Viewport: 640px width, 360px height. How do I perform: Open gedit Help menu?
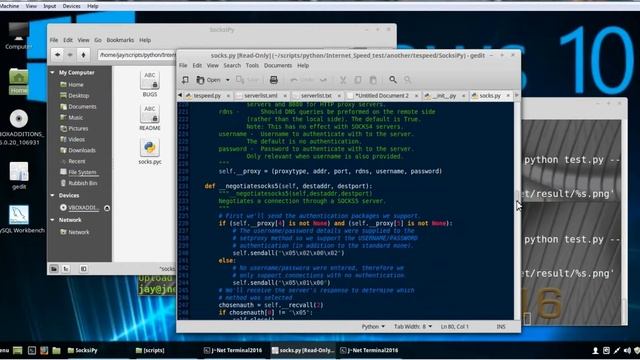(303, 65)
